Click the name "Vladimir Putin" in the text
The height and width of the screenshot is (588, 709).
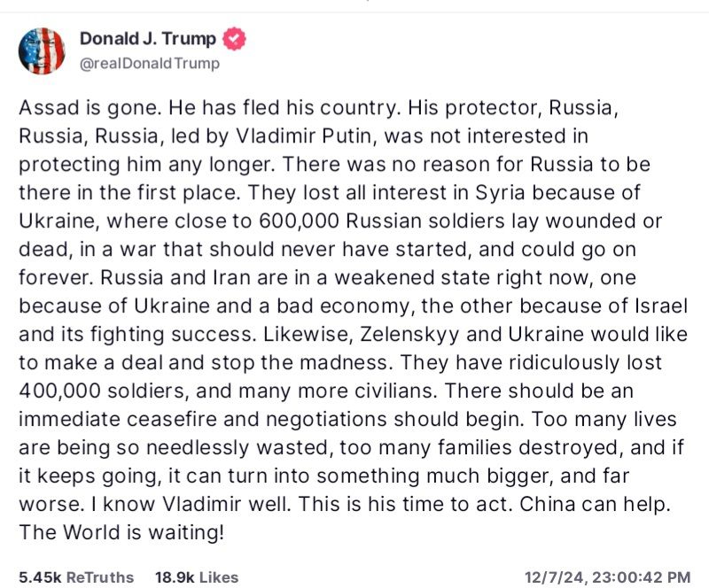(x=306, y=136)
